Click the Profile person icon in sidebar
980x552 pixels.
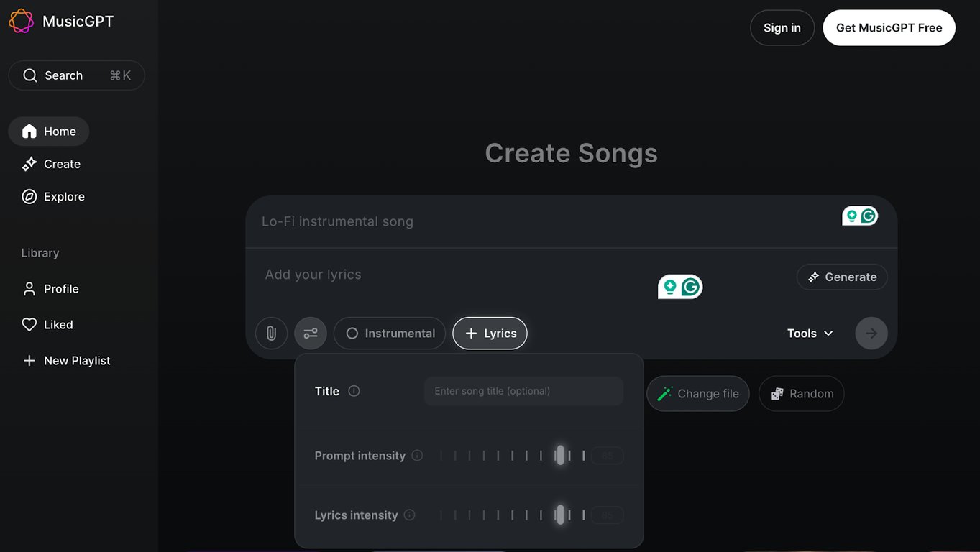click(x=29, y=288)
